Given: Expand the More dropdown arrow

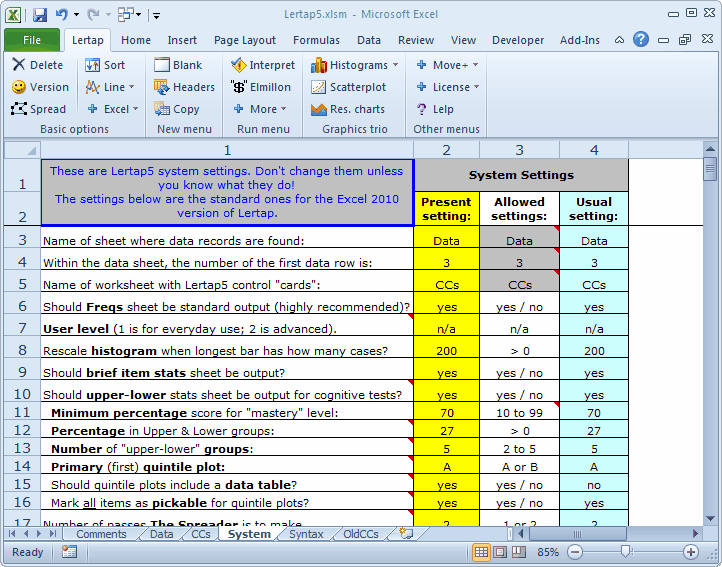Looking at the screenshot, I should click(284, 109).
